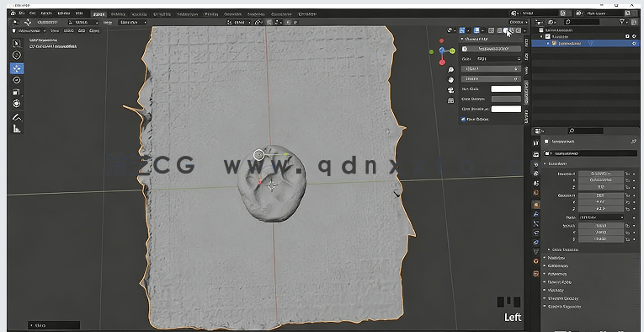Switch to the Modeling workspace tab
Image resolution: width=644 pixels, height=332 pixels.
119,14
